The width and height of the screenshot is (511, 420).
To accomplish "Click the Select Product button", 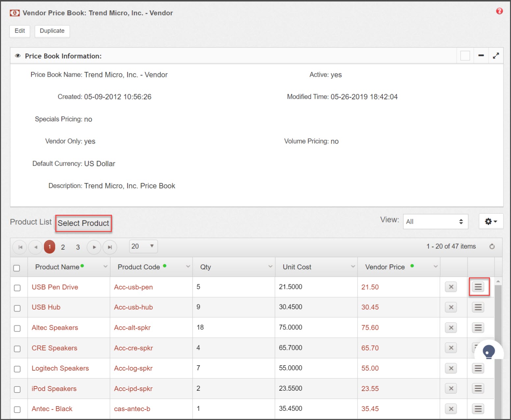I will 83,223.
